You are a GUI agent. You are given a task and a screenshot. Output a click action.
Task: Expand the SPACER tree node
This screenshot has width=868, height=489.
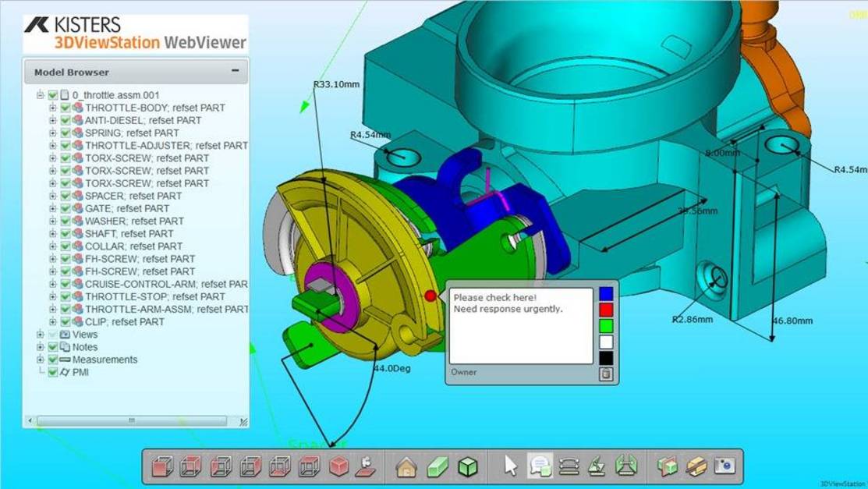tap(52, 196)
